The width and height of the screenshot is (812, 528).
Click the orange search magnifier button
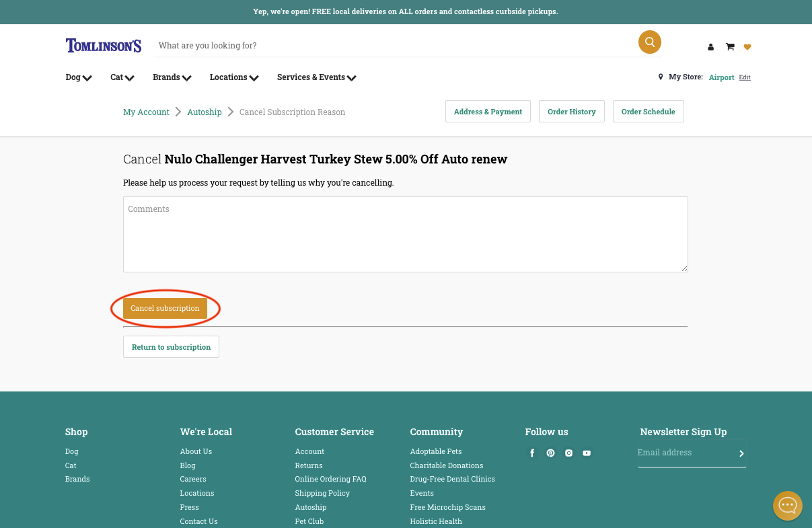650,42
